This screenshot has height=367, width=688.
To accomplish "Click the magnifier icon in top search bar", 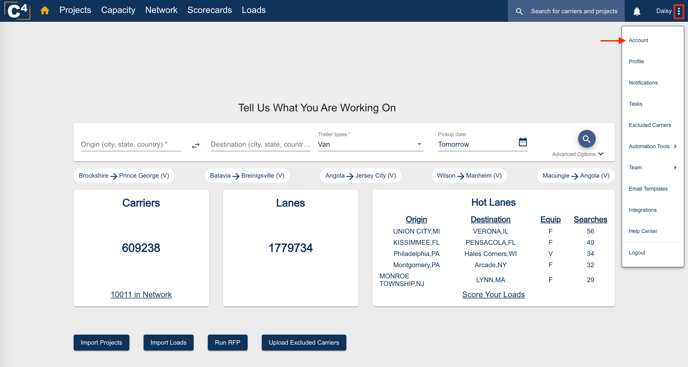I will (519, 11).
